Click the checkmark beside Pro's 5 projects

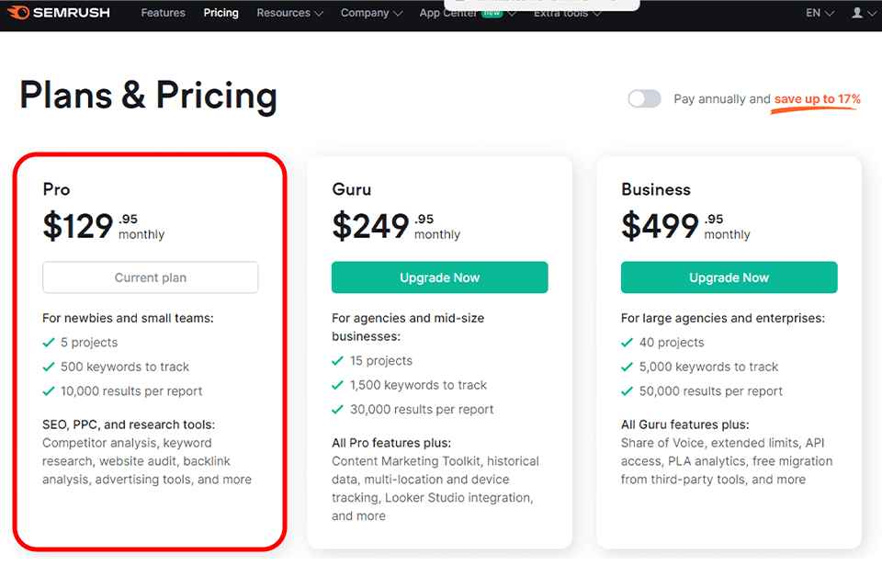(x=50, y=343)
